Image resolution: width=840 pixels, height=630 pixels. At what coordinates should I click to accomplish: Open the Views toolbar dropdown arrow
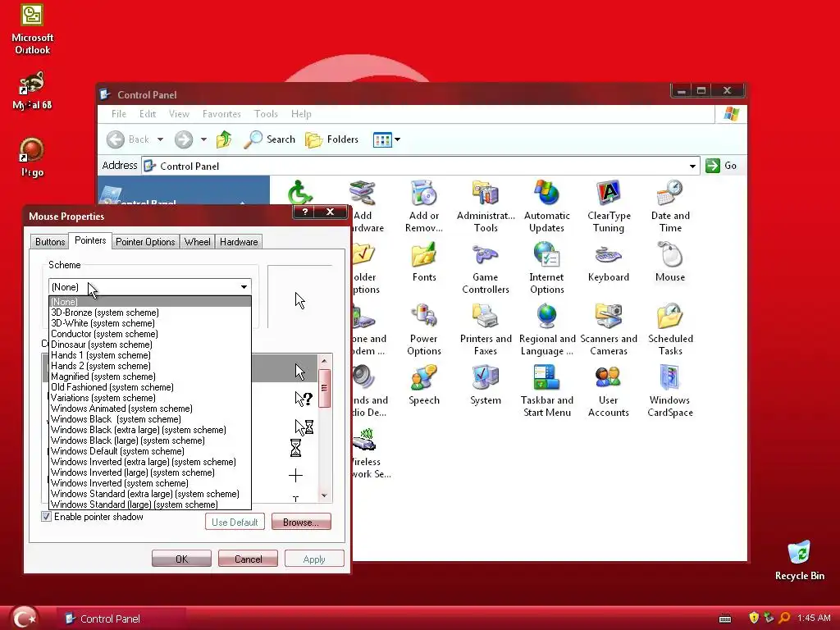click(397, 139)
